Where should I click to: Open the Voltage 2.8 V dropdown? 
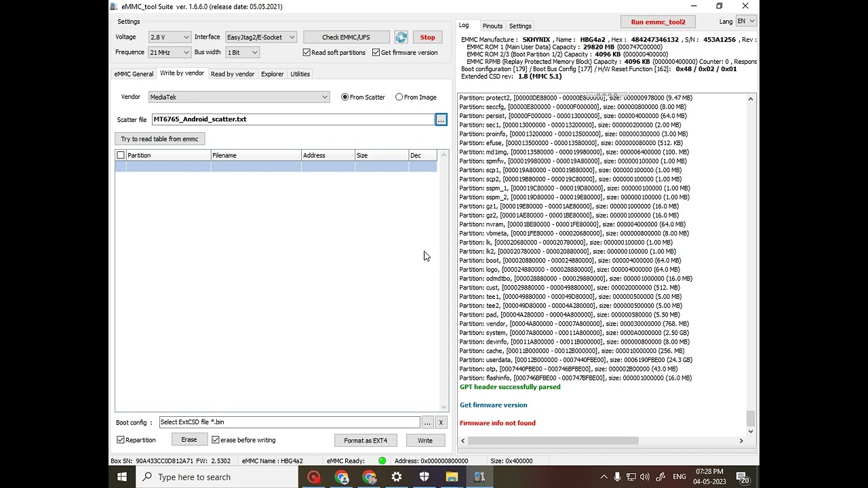coord(170,37)
